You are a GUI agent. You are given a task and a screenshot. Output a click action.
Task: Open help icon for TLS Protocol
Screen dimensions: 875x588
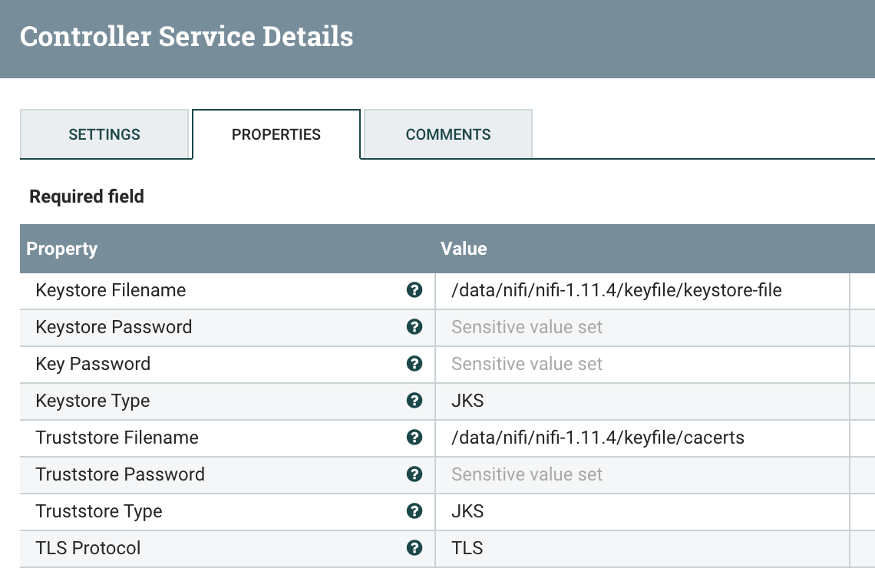click(414, 548)
